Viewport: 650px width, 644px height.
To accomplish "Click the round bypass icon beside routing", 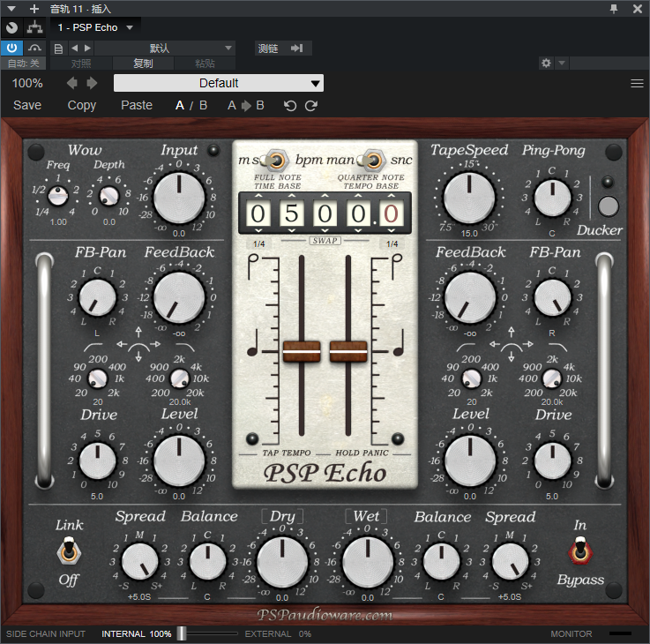I will click(11, 27).
